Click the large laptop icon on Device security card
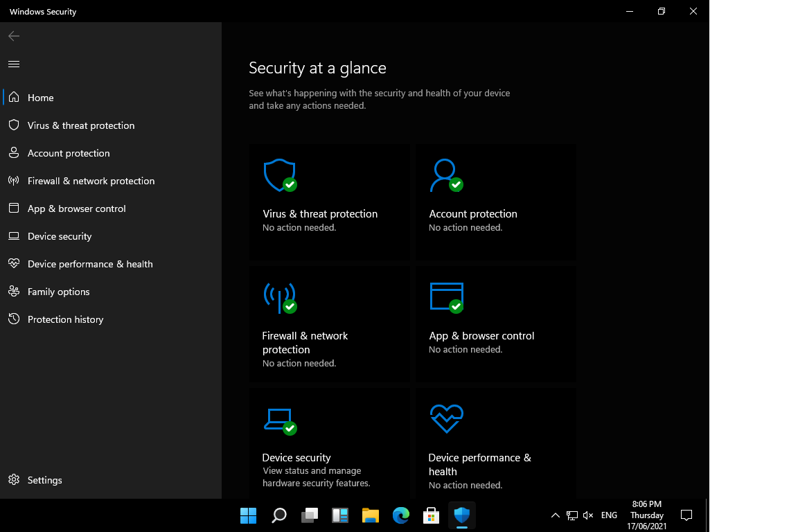Viewport: 798px width, 532px height. pos(280,422)
